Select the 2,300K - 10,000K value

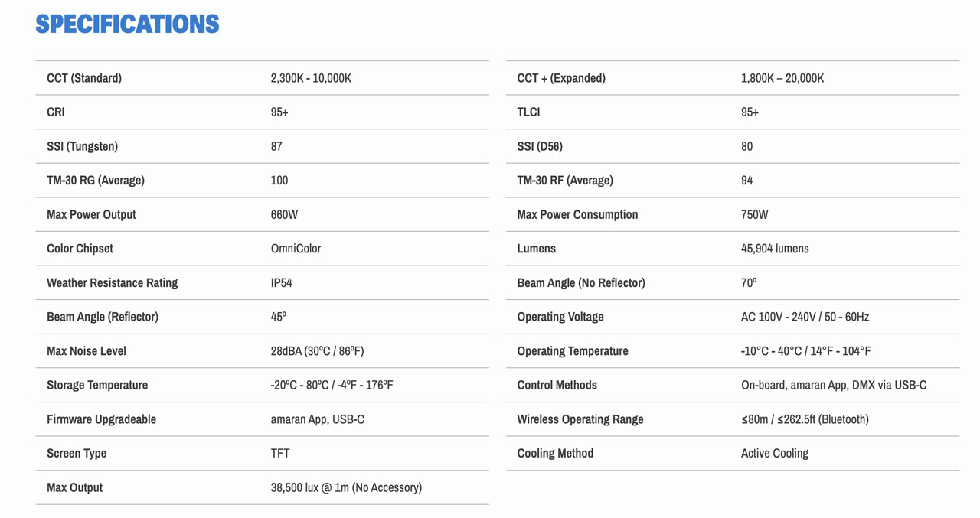[x=311, y=78]
